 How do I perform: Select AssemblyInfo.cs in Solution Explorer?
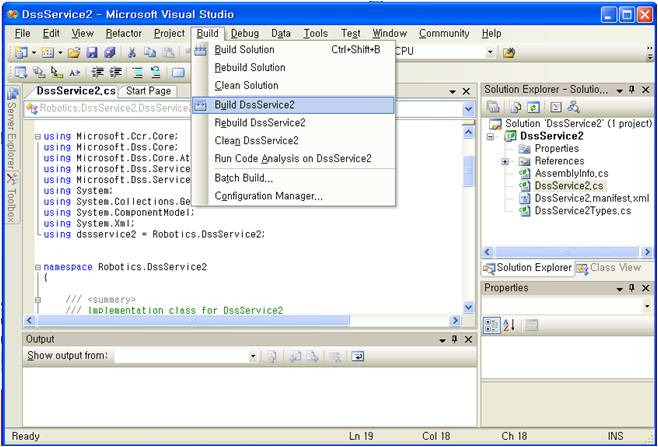pyautogui.click(x=571, y=173)
